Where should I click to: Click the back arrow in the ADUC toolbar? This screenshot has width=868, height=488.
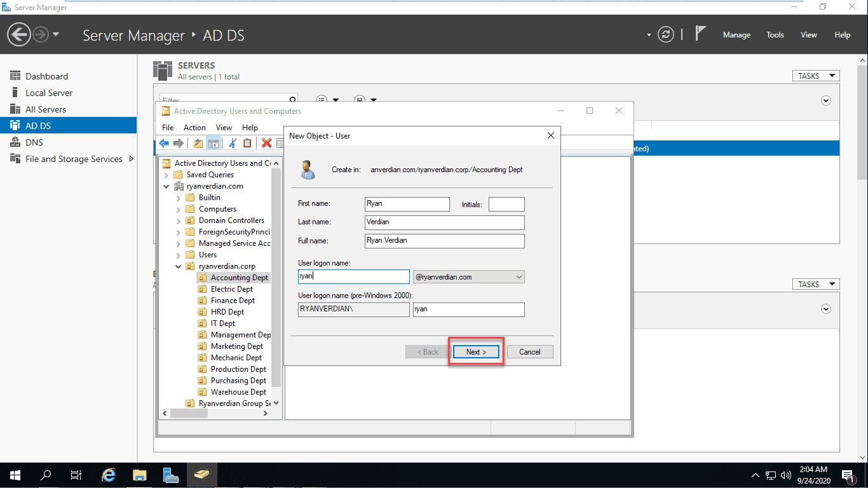point(164,144)
